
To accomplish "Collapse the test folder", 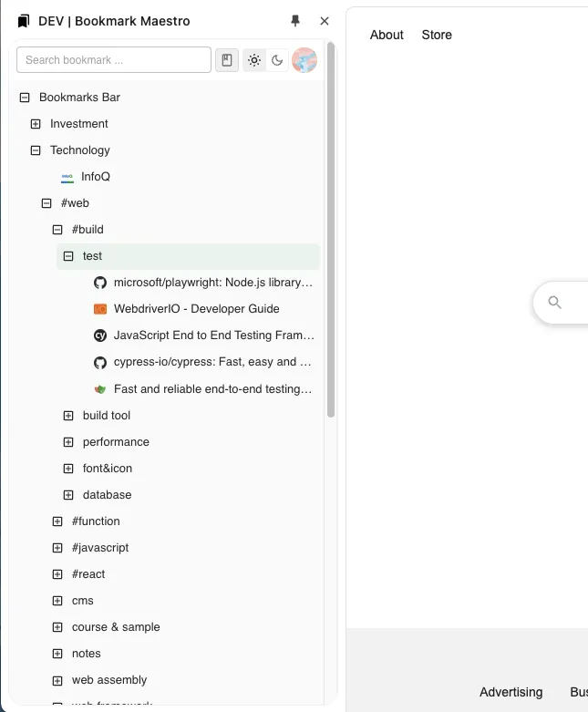I will point(68,256).
